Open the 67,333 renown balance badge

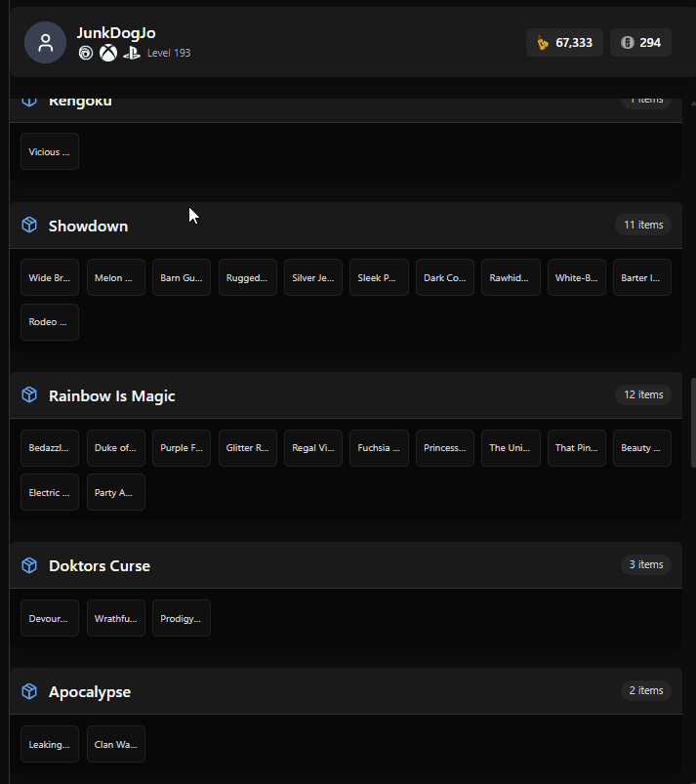564,43
